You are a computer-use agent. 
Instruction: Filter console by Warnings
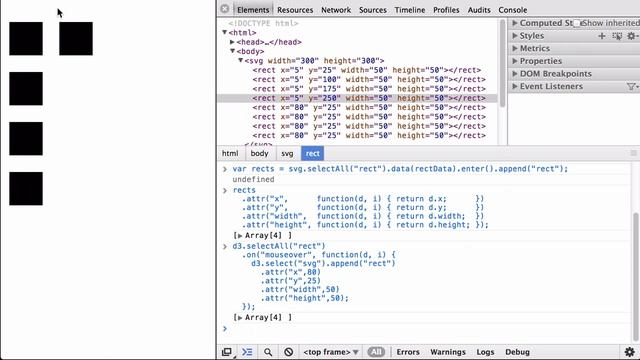coord(447,352)
